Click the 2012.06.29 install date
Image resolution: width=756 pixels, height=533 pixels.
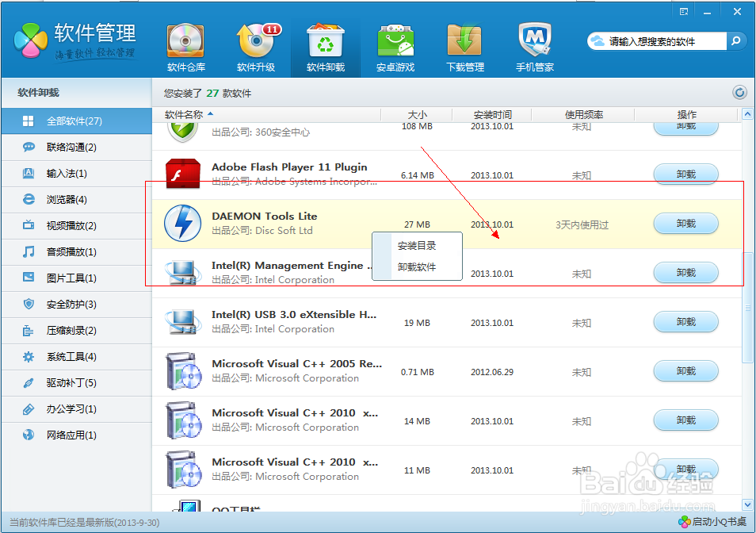coord(492,372)
